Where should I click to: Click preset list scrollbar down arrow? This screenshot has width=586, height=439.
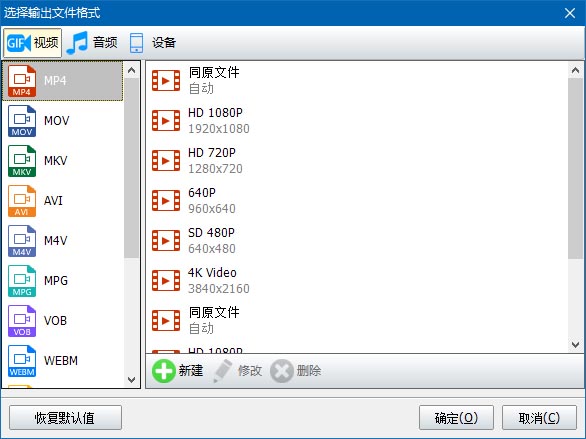point(576,344)
